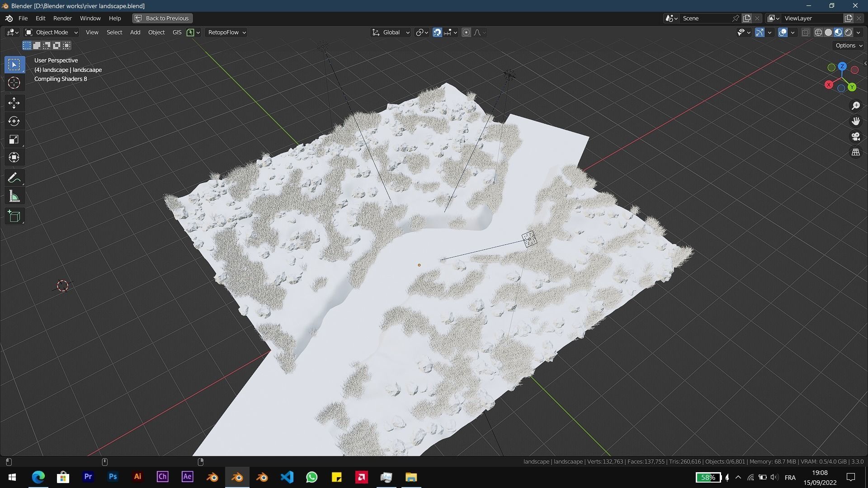Enable wireframe viewport shading
Viewport: 868px width, 488px height.
click(818, 32)
